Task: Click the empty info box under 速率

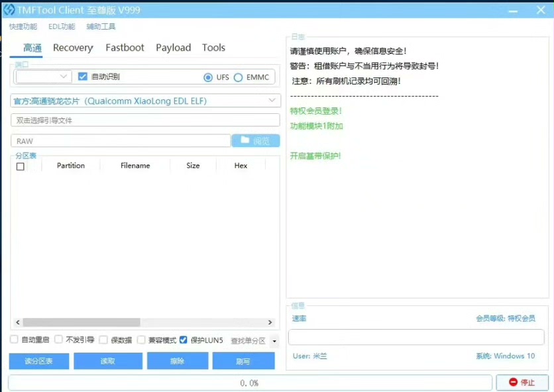Action: (x=416, y=337)
